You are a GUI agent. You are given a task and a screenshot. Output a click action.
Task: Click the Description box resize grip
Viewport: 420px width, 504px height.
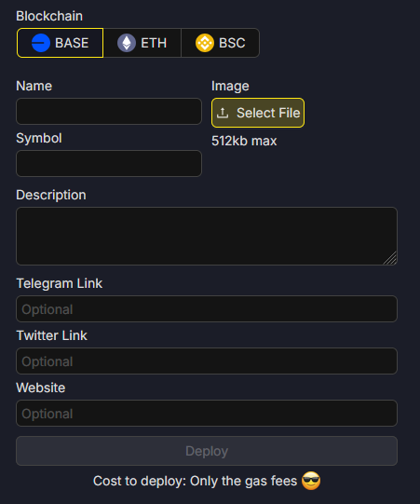click(x=390, y=258)
